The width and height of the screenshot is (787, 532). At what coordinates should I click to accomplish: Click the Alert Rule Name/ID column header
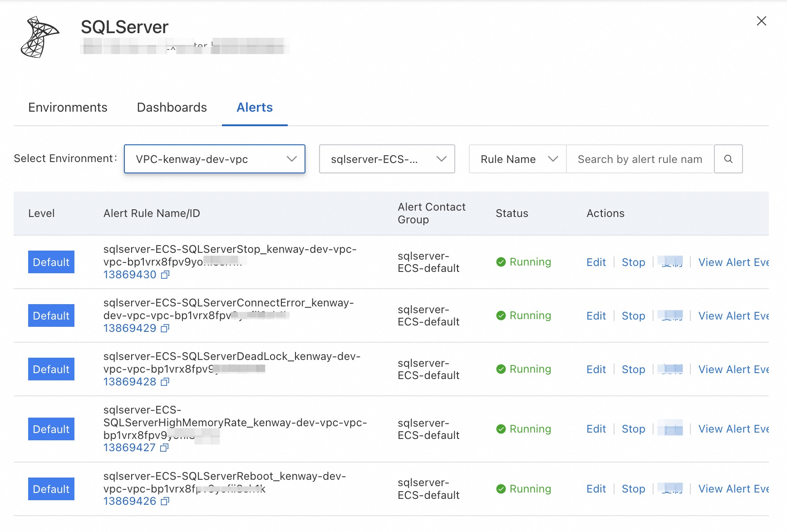pos(152,213)
